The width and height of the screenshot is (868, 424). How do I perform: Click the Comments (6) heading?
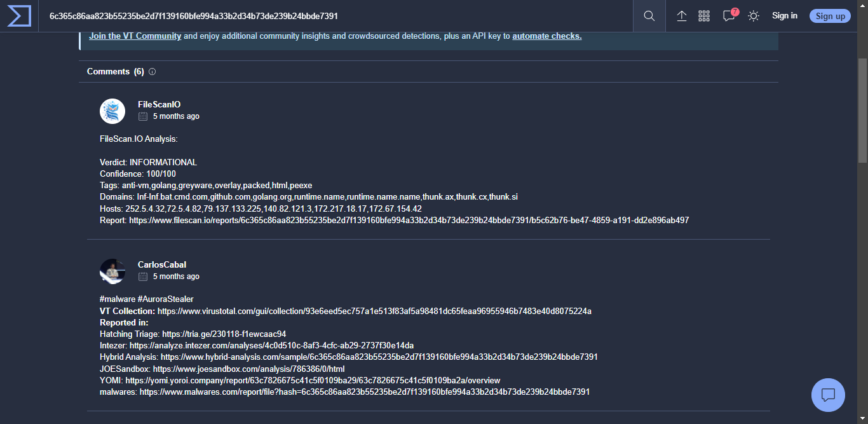coord(115,72)
